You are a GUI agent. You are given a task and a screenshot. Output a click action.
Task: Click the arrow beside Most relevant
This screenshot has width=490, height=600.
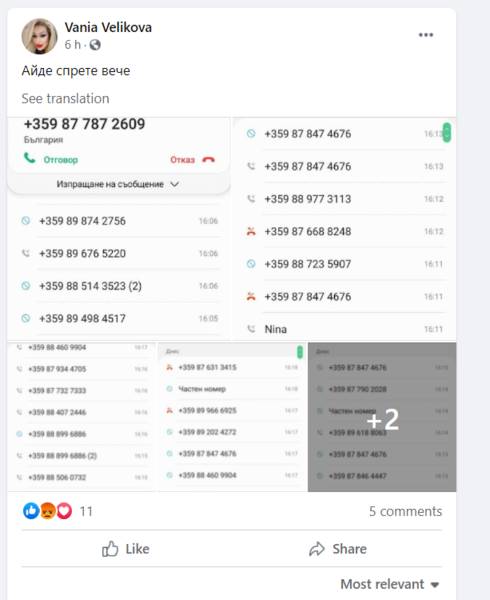click(x=435, y=585)
